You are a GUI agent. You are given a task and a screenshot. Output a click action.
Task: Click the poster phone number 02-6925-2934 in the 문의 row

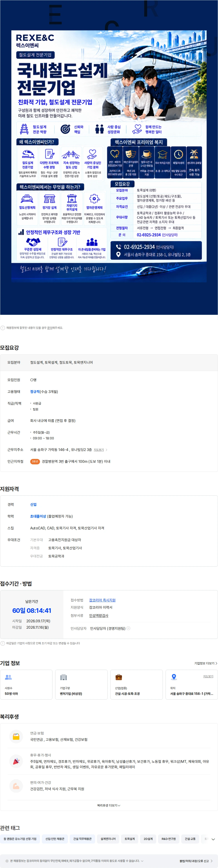(149, 235)
